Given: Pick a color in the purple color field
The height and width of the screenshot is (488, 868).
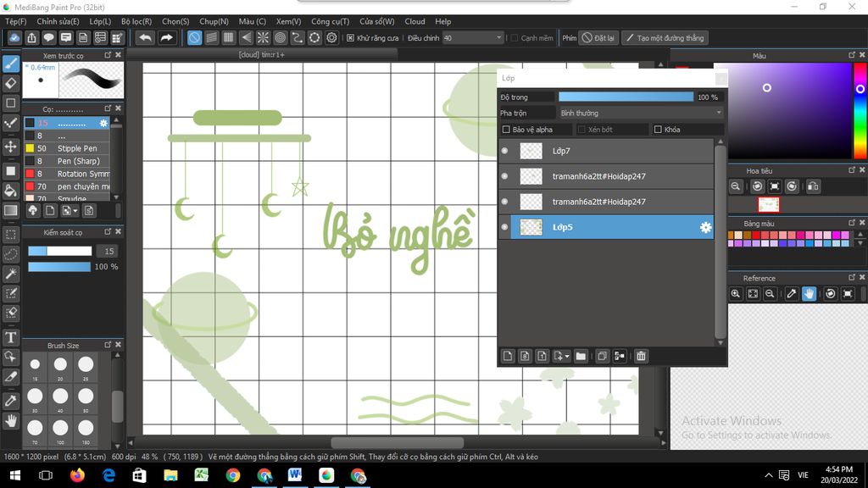Looking at the screenshot, I should pyautogui.click(x=782, y=111).
